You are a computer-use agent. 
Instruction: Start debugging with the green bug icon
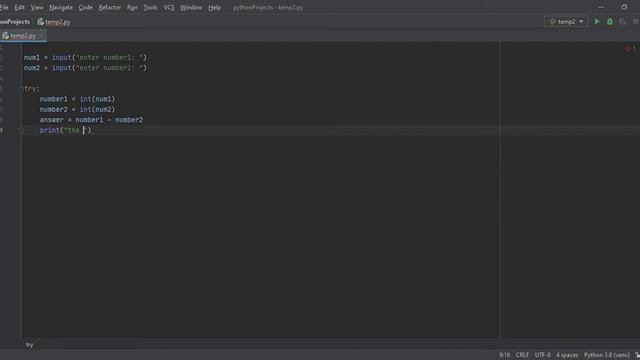[x=610, y=22]
